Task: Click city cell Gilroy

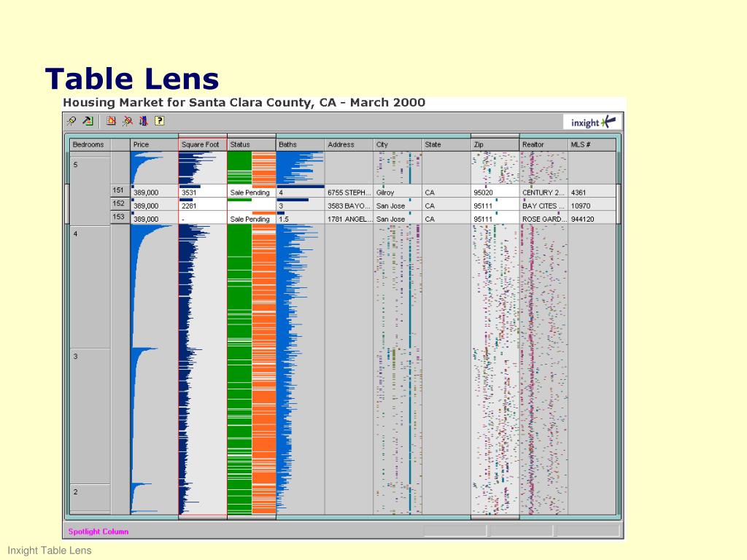Action: [385, 192]
